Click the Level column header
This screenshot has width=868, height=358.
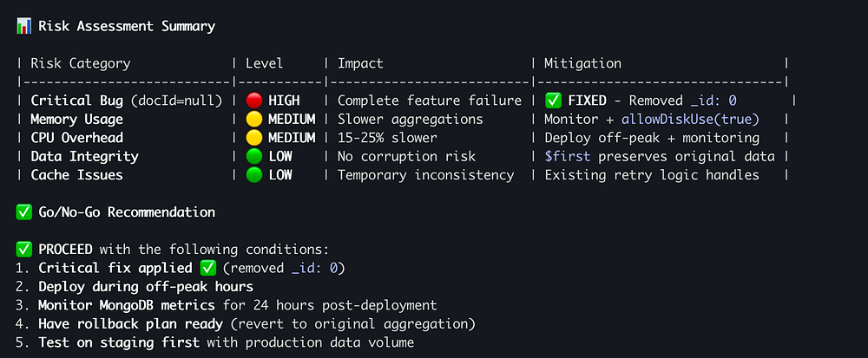264,63
